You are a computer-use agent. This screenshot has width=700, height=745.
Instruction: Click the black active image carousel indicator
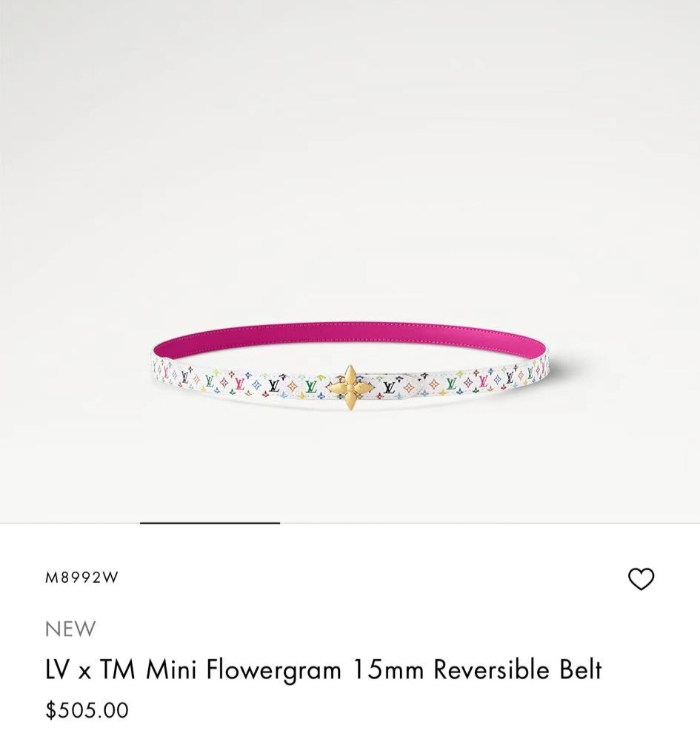210,523
